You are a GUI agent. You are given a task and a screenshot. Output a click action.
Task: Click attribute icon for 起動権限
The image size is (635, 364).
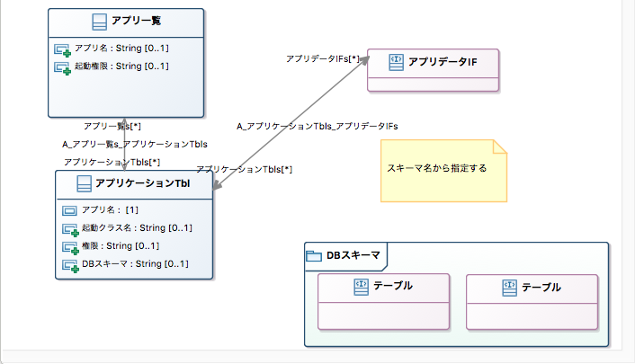[62, 68]
